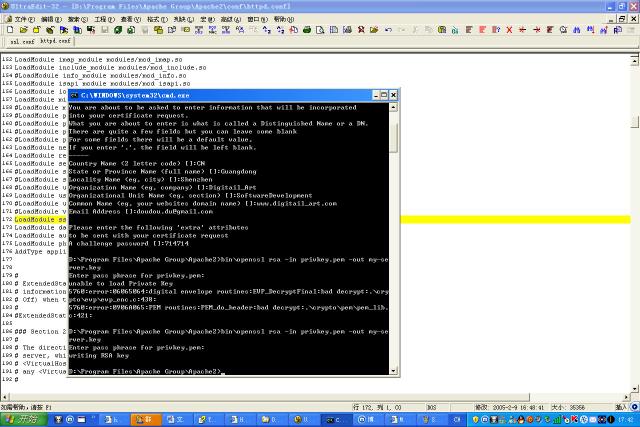Click 'Country Name (2 letter code) []:CN' line
The width and height of the screenshot is (640, 427).
click(x=137, y=163)
